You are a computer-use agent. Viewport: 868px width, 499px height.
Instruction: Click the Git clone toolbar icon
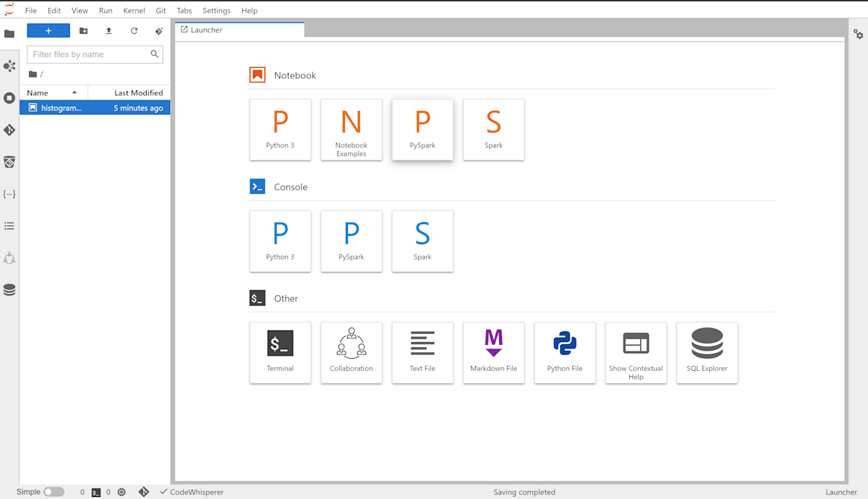coord(159,31)
